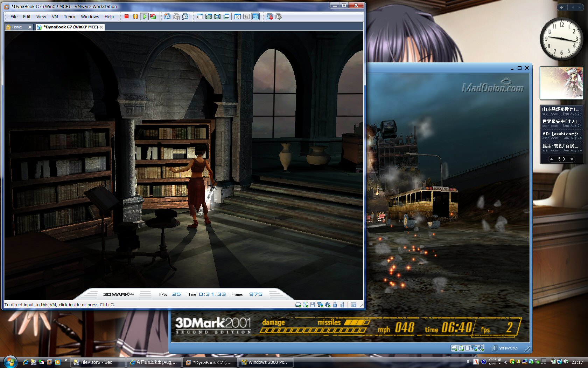
Task: Open the Snapshot Manager toolbar icon
Action: (185, 16)
